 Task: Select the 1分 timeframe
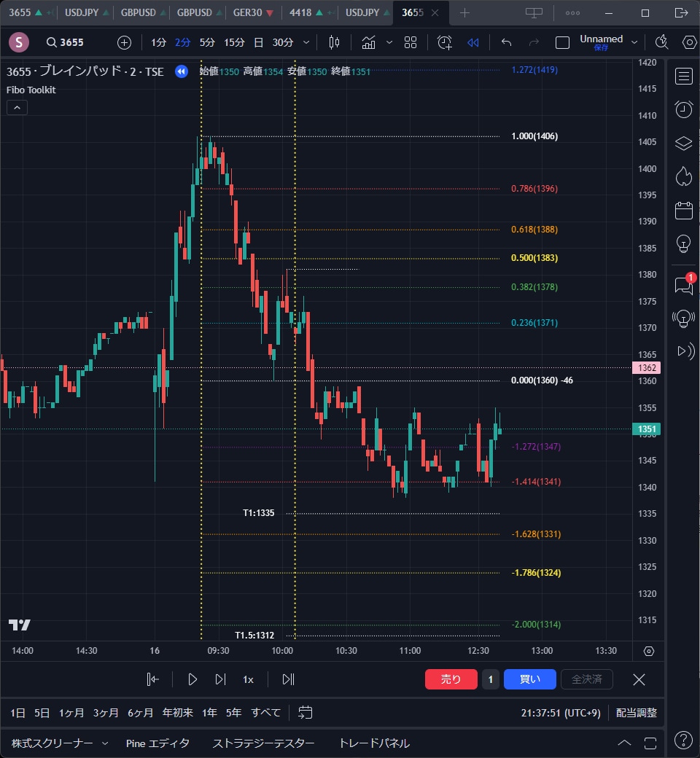pos(158,42)
